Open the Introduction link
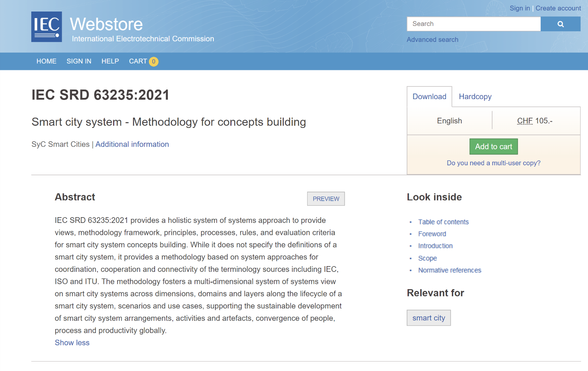588x371 pixels. [x=435, y=246]
